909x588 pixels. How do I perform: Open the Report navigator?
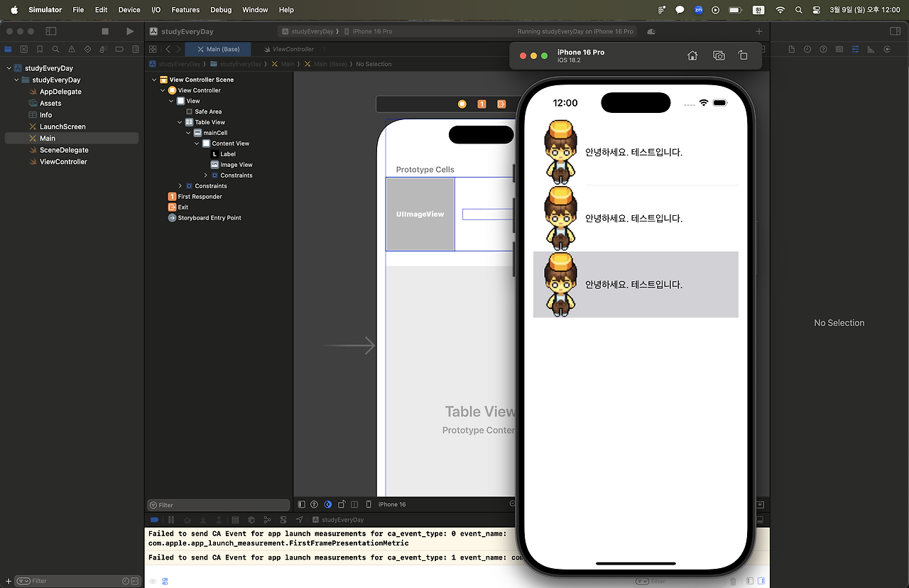click(x=135, y=49)
